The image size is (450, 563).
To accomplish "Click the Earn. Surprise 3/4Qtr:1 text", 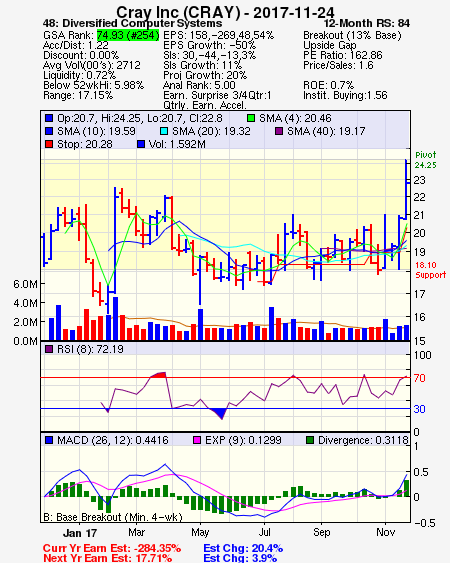I will tap(217, 96).
